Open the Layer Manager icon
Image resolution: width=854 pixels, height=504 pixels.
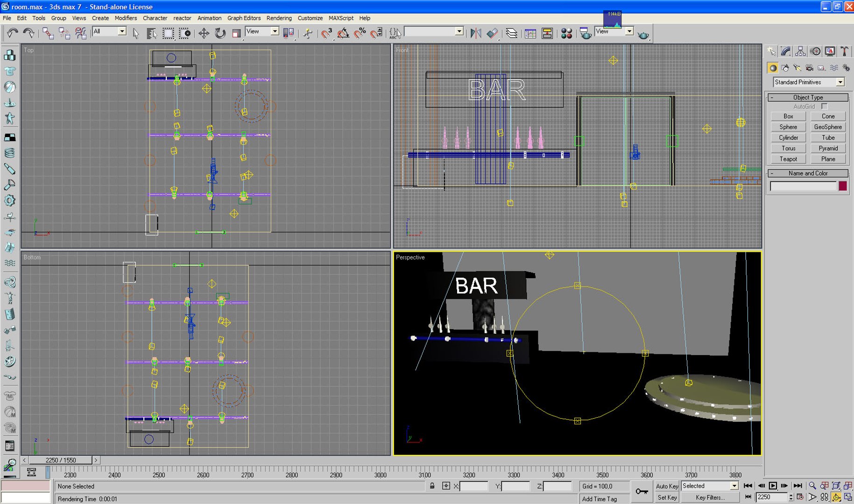point(512,33)
